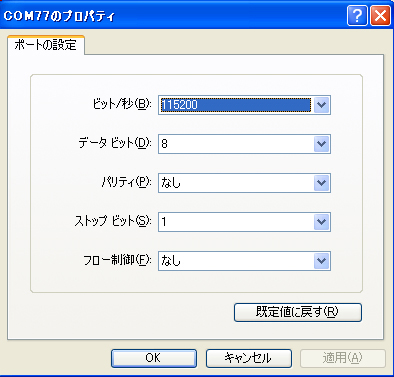Image resolution: width=394 pixels, height=377 pixels.
Task: Click the パリティ(P): label
Action: [x=127, y=182]
